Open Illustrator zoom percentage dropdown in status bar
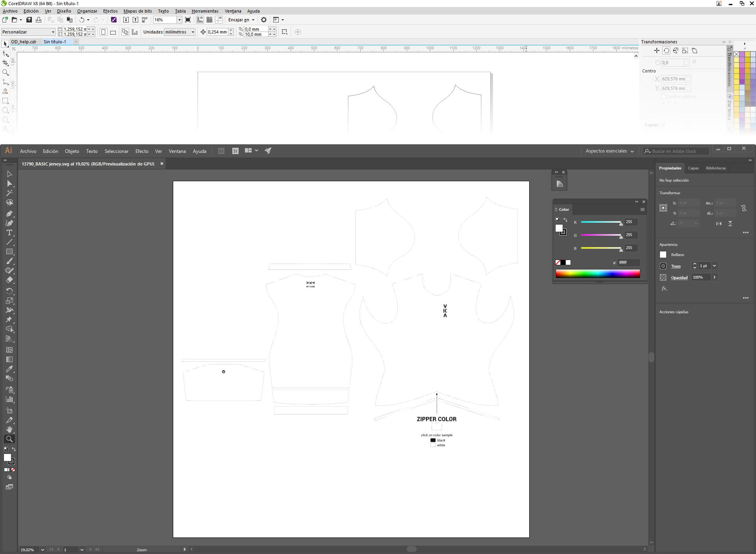 [43, 550]
